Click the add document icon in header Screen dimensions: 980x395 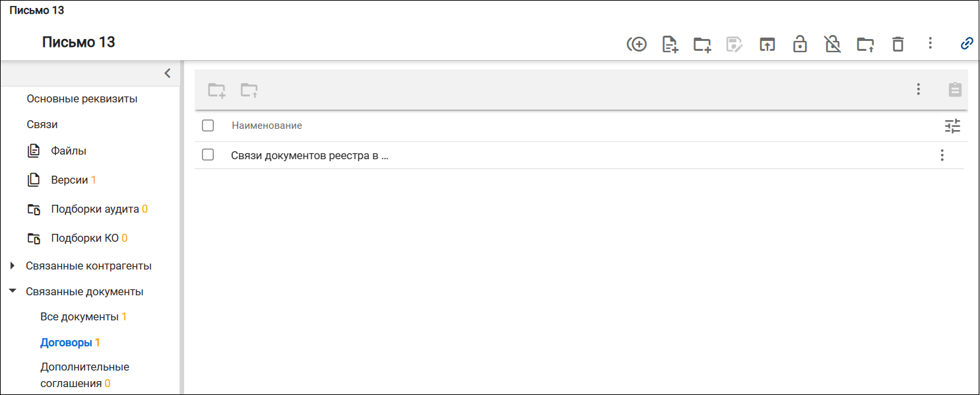coord(670,44)
